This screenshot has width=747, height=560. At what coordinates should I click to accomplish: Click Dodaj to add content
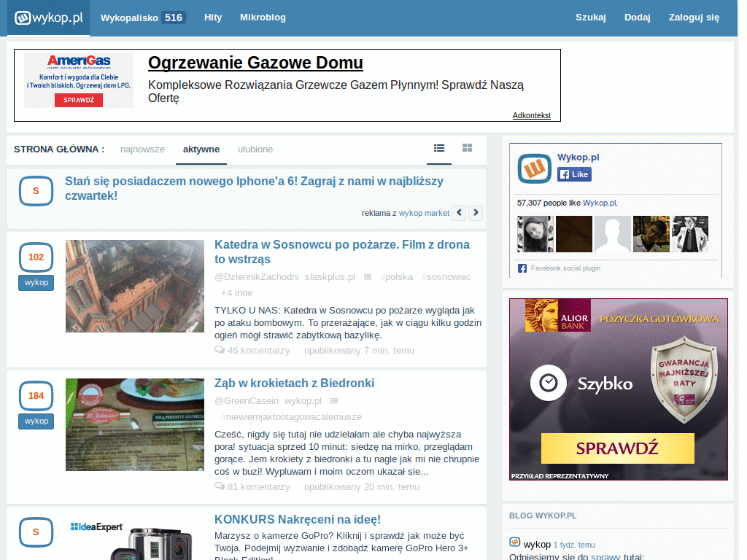click(x=638, y=17)
